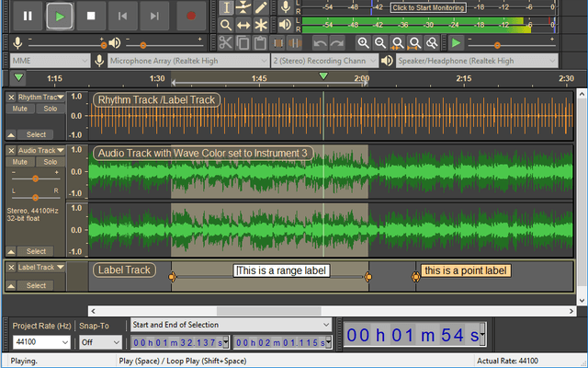Viewport: 588px width, 368px height.
Task: Open the MME audio host dropdown
Action: (51, 61)
